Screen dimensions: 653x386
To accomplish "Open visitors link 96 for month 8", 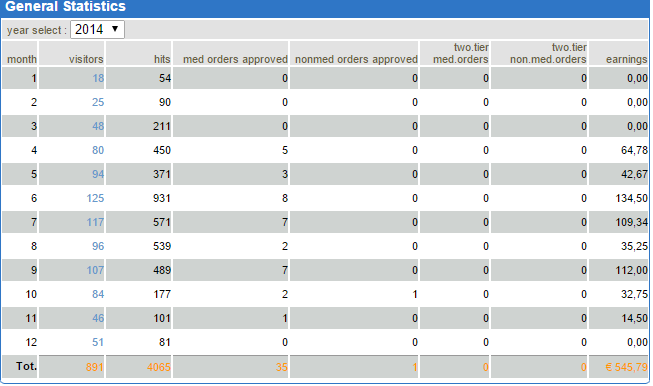I will click(98, 246).
